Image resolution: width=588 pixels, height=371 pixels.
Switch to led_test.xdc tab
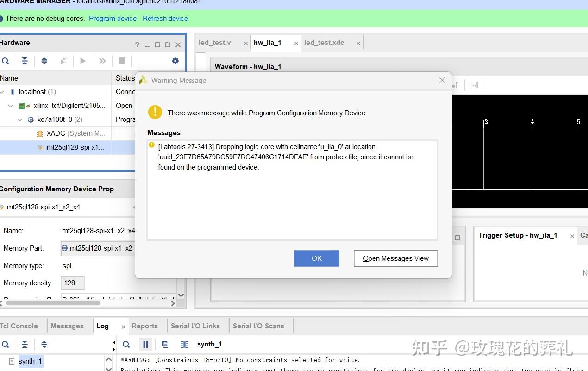point(324,43)
